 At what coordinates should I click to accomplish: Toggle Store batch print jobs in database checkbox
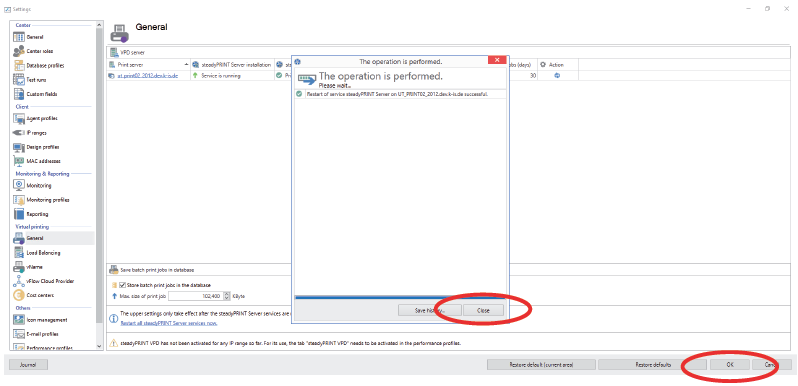click(122, 285)
